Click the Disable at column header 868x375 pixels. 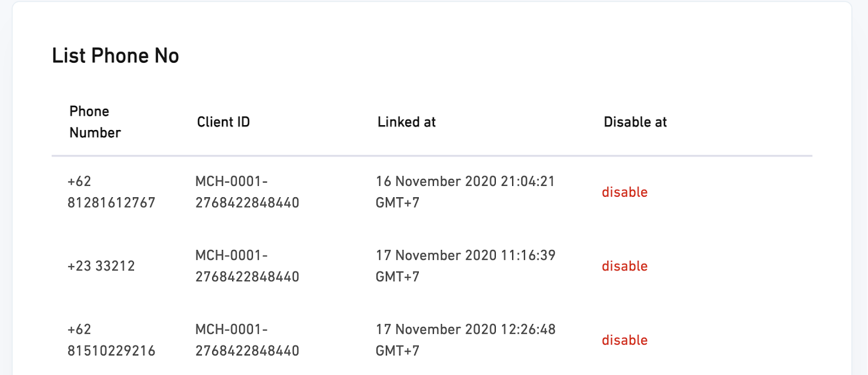coord(635,122)
